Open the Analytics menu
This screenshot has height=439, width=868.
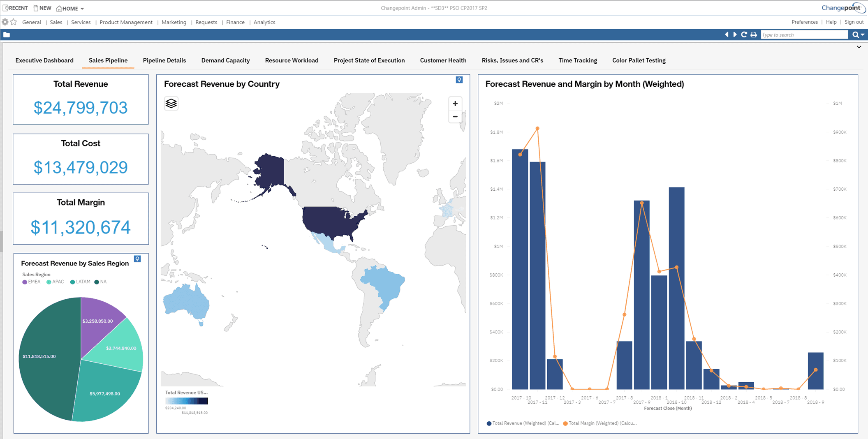pyautogui.click(x=264, y=22)
